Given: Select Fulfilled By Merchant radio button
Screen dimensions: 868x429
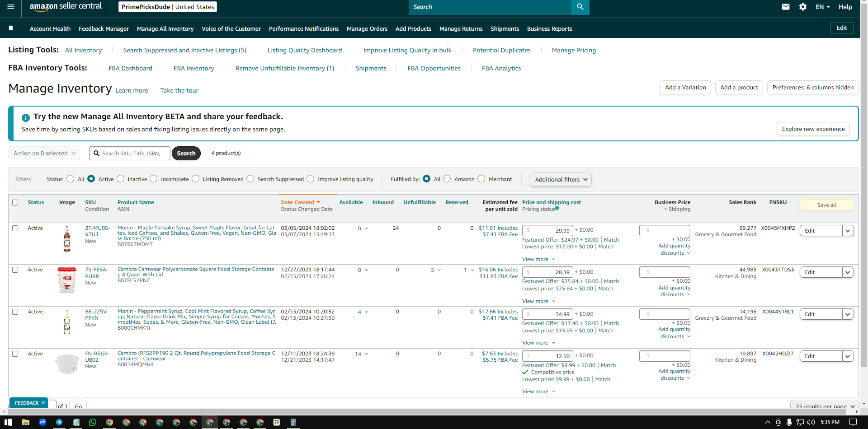Looking at the screenshot, I should pyautogui.click(x=481, y=179).
